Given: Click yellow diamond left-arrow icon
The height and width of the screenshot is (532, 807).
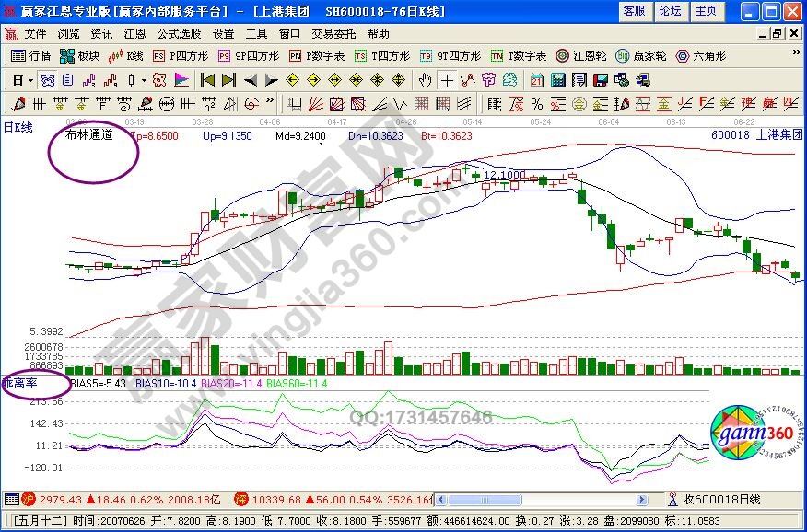Looking at the screenshot, I should tap(292, 80).
